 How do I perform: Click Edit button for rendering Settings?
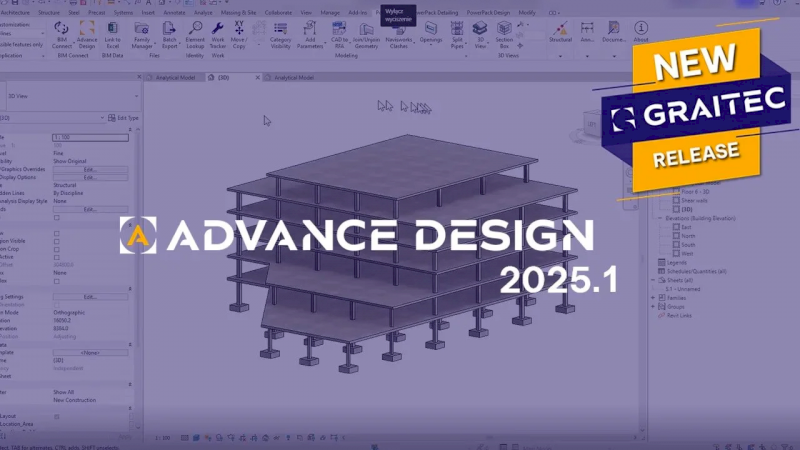[90, 297]
